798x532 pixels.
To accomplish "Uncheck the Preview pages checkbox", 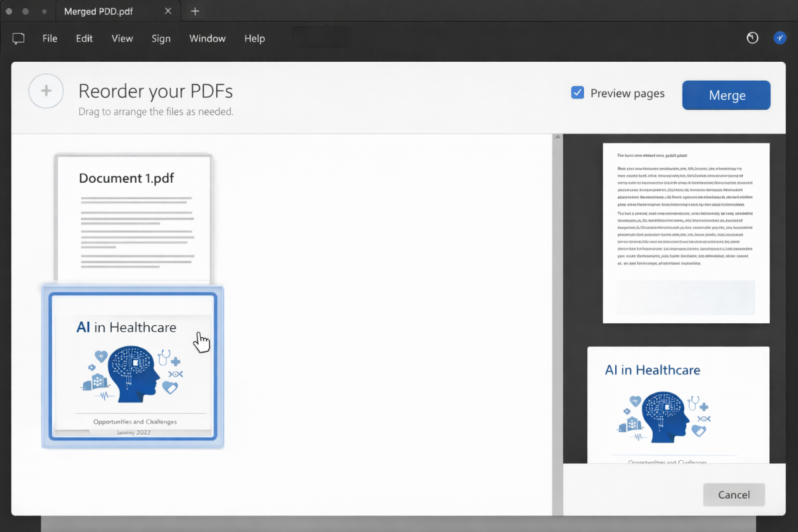I will click(577, 93).
